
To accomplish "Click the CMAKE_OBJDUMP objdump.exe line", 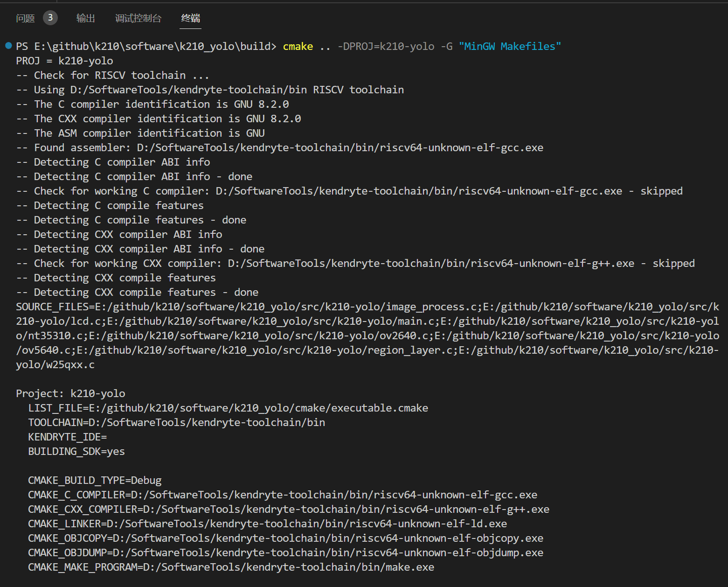I will [x=286, y=553].
